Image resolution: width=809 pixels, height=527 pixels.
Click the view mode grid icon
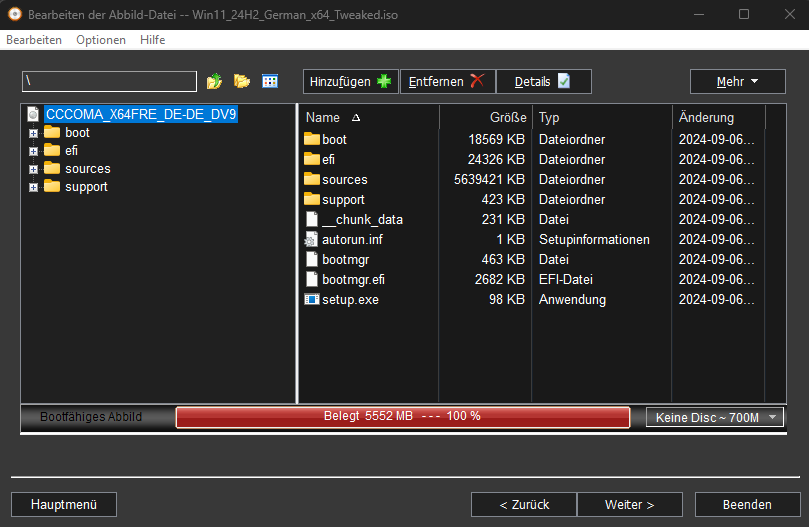click(270, 81)
